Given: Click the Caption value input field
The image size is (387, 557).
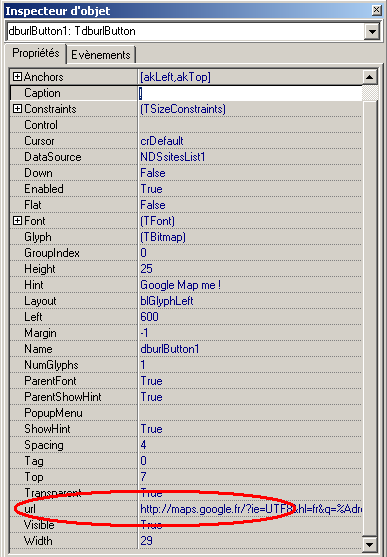Looking at the screenshot, I should click(250, 93).
